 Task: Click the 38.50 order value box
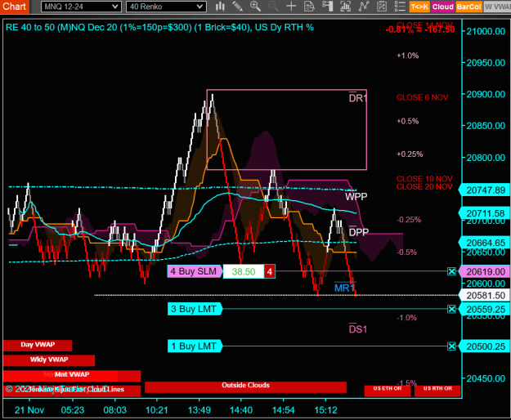[x=244, y=271]
